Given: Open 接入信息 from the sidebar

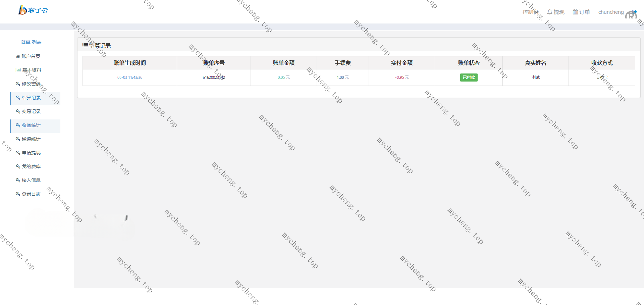Looking at the screenshot, I should (31, 180).
